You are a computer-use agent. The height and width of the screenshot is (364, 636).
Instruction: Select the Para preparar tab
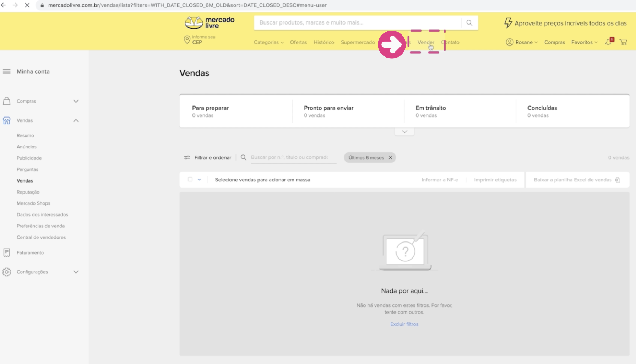click(236, 111)
